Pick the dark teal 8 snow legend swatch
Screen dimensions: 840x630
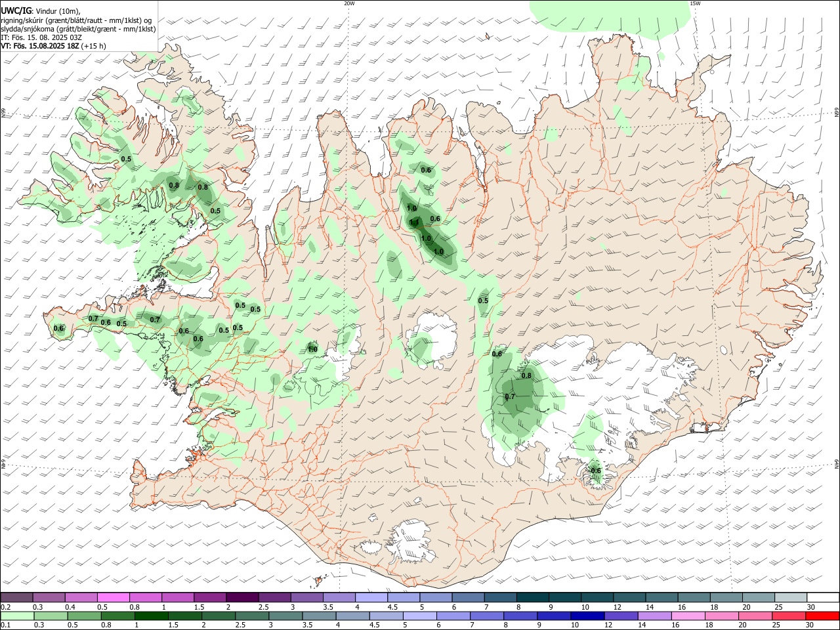(532, 597)
